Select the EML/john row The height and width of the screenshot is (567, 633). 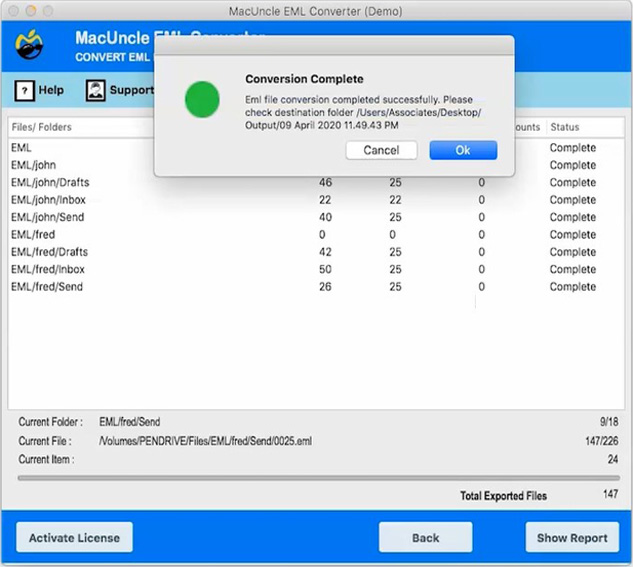click(316, 165)
